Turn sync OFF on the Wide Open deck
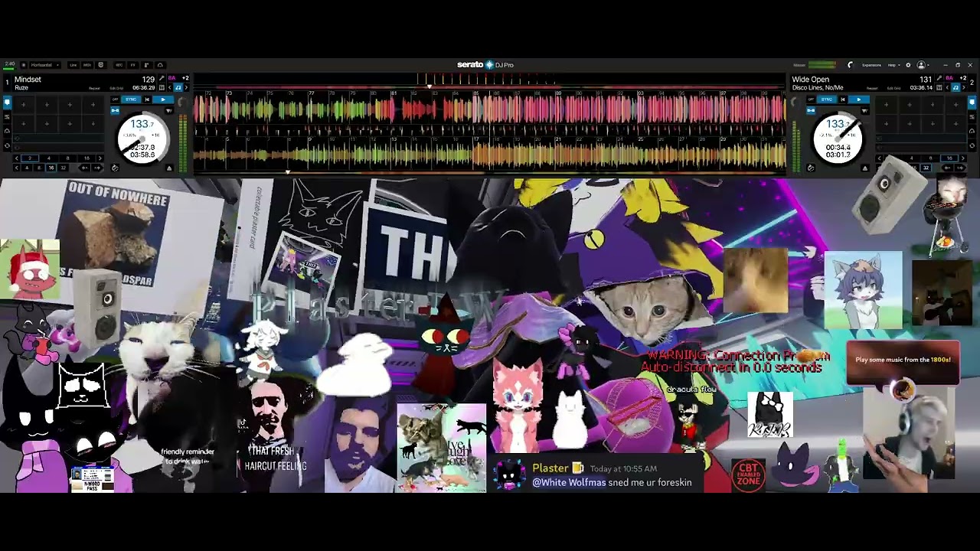 811,99
